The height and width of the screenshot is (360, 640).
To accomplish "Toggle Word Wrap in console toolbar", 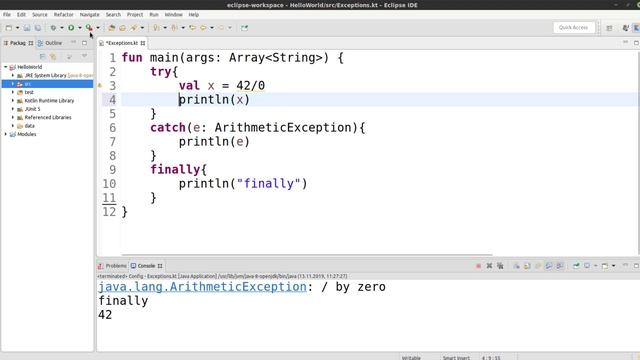I will [x=538, y=266].
